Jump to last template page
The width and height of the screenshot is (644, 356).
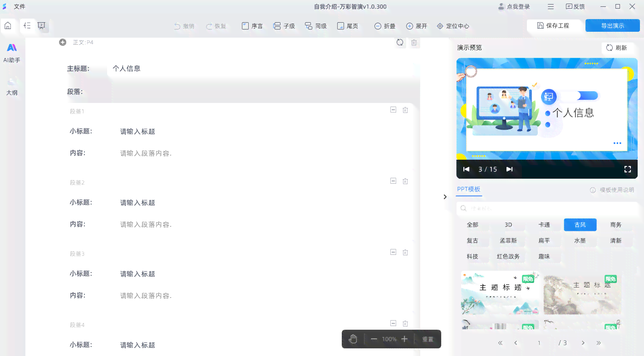[x=599, y=343]
